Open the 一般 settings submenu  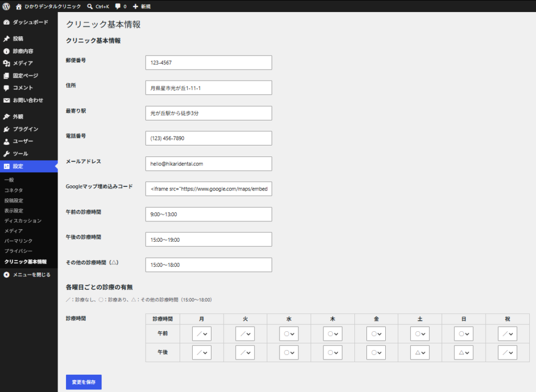(9, 180)
